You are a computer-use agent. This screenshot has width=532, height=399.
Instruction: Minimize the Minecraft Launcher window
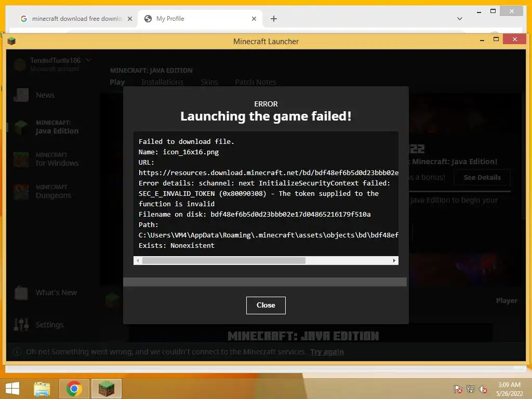click(482, 39)
